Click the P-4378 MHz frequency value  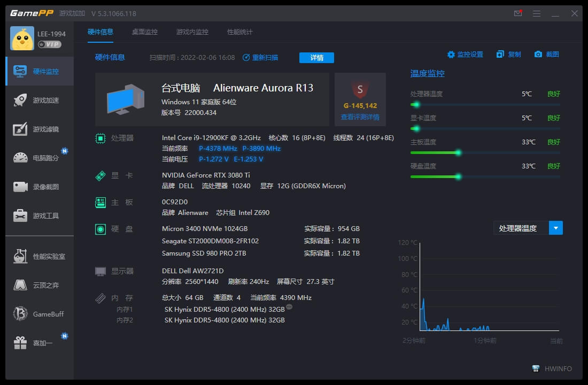(218, 149)
